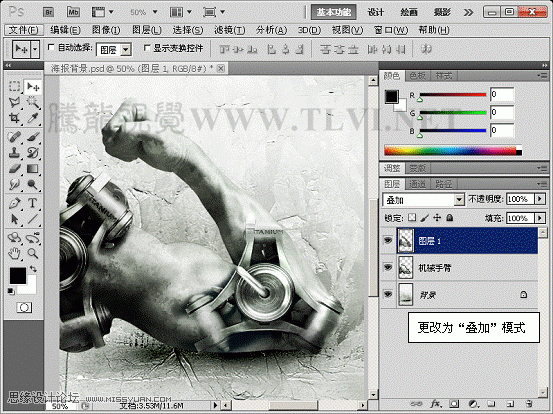Select the Horizontal Type tool
Screen dimensions: 553x414
(33, 203)
